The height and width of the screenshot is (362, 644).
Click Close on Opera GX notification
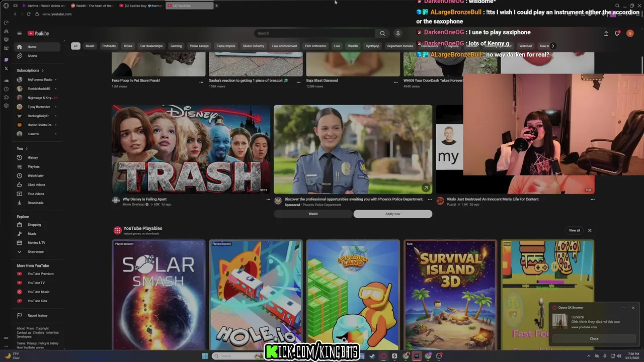(594, 338)
